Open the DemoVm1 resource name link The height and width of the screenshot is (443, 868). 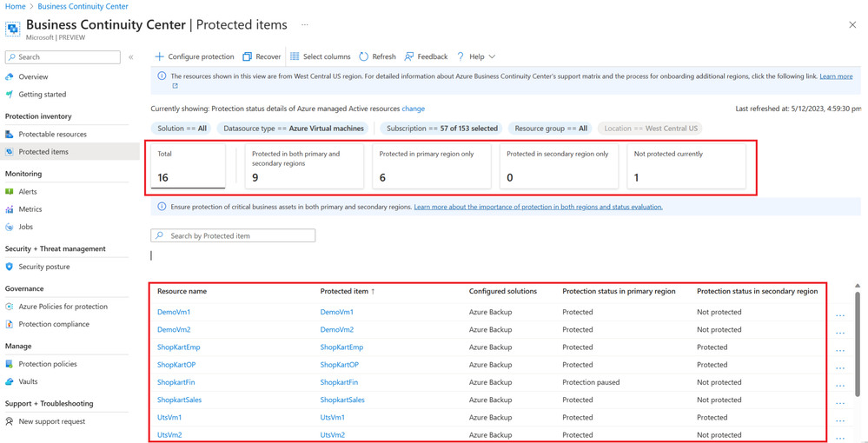[x=174, y=312]
